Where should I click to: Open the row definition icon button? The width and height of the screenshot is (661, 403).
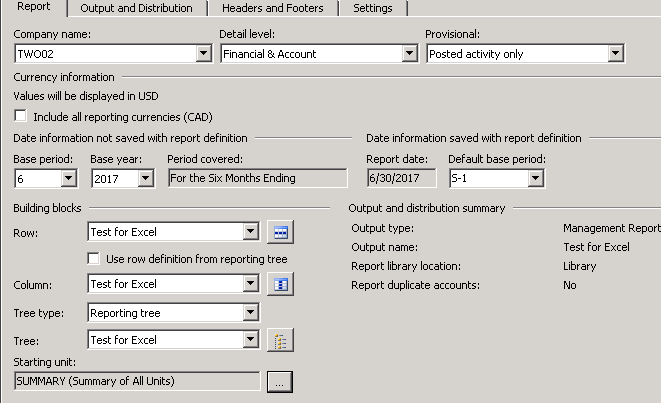click(x=280, y=233)
